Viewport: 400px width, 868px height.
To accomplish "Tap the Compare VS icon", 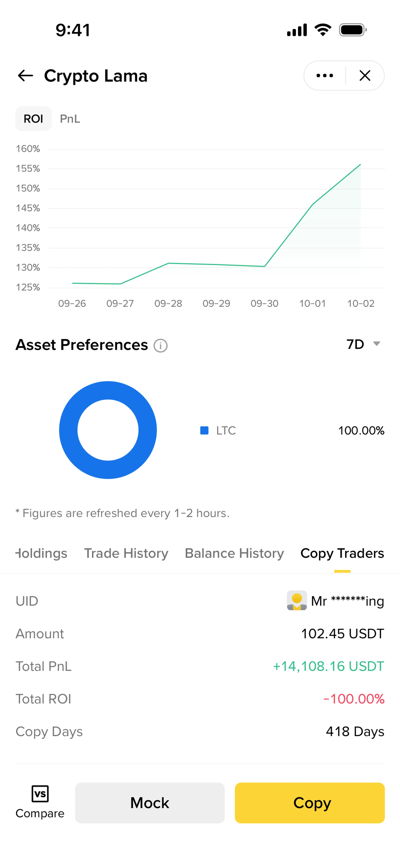I will click(40, 794).
